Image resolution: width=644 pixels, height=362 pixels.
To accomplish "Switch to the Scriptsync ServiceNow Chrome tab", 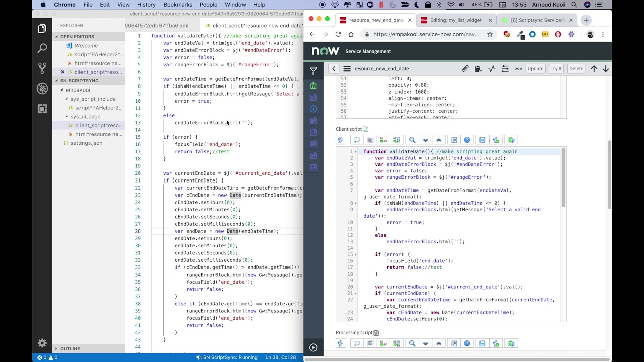I will pos(537,20).
